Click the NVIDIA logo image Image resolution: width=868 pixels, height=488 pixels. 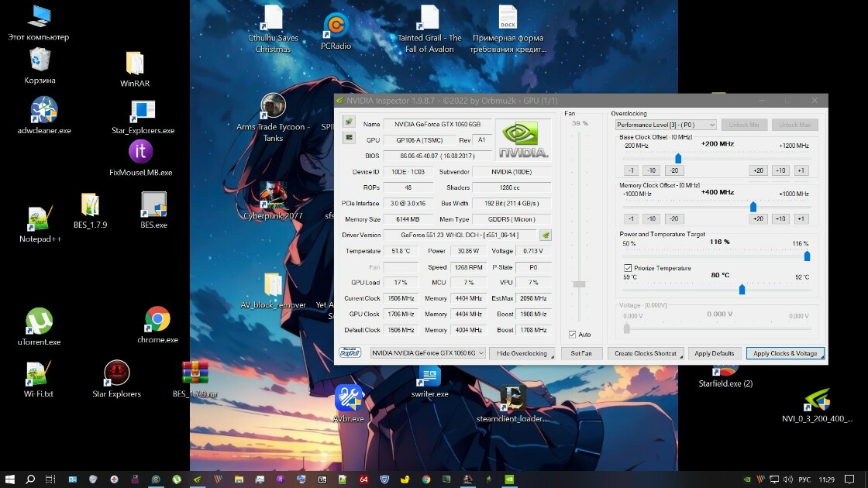523,139
